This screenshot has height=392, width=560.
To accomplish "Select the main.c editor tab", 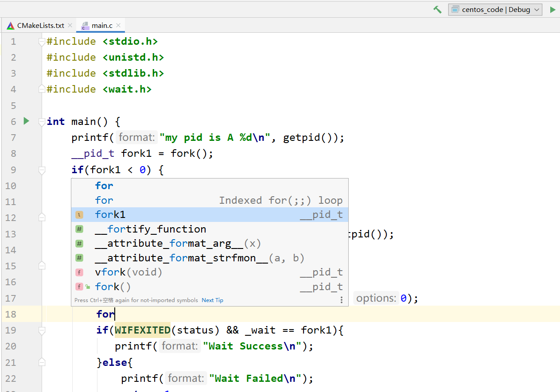I will pos(101,26).
